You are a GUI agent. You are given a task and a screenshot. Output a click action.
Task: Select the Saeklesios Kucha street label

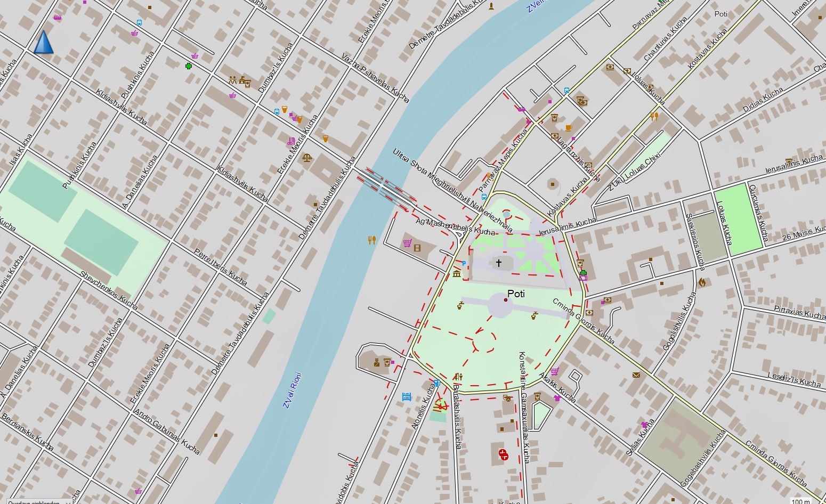pyautogui.click(x=695, y=242)
